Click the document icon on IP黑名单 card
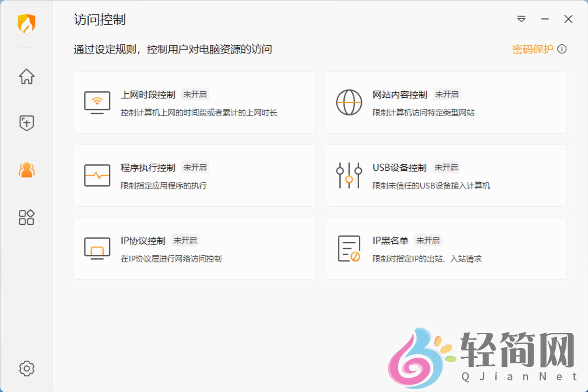Viewport: 588px width, 392px height. 348,248
